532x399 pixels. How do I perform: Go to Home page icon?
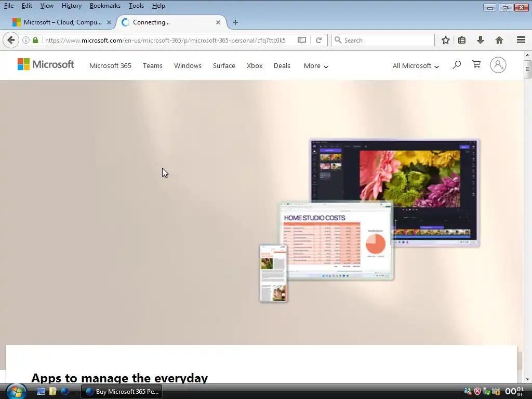coord(499,40)
